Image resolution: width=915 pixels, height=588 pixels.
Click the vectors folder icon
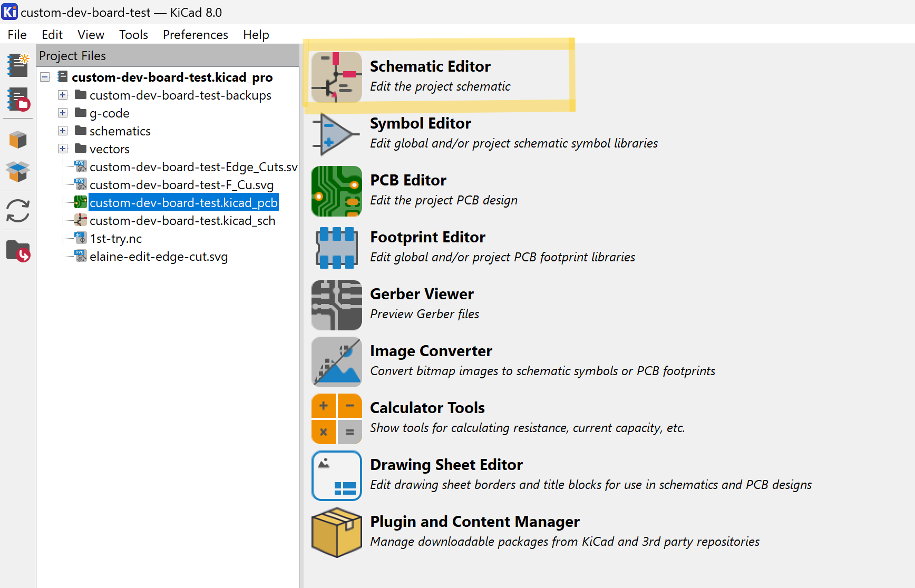pyautogui.click(x=80, y=148)
